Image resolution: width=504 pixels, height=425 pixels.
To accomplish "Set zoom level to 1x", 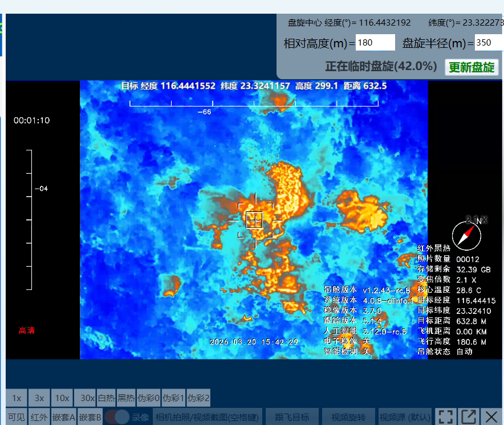I will pyautogui.click(x=17, y=398).
